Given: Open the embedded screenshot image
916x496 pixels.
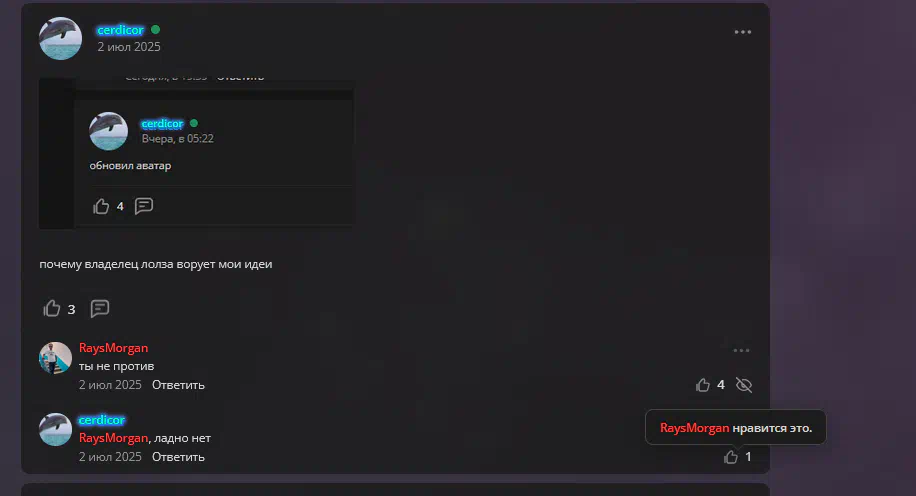Looking at the screenshot, I should pyautogui.click(x=196, y=153).
